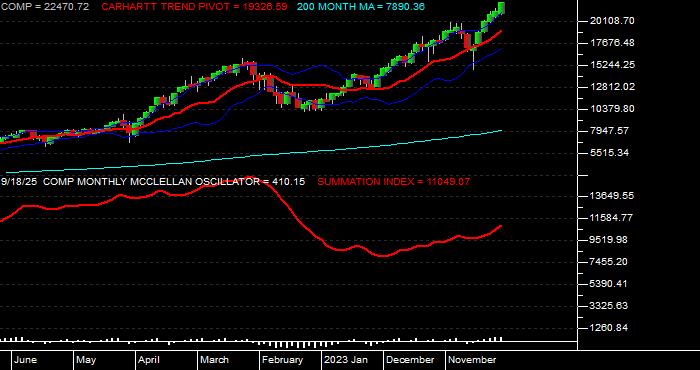This screenshot has height=370, width=700.
Task: Click the 20108.70 price axis label
Action: pyautogui.click(x=612, y=21)
